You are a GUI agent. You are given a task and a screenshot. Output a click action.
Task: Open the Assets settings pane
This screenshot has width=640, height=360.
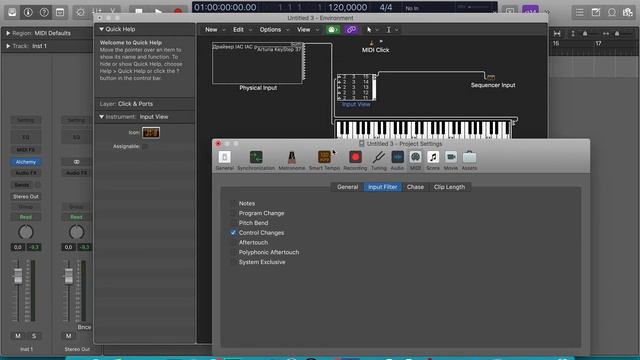tap(469, 160)
